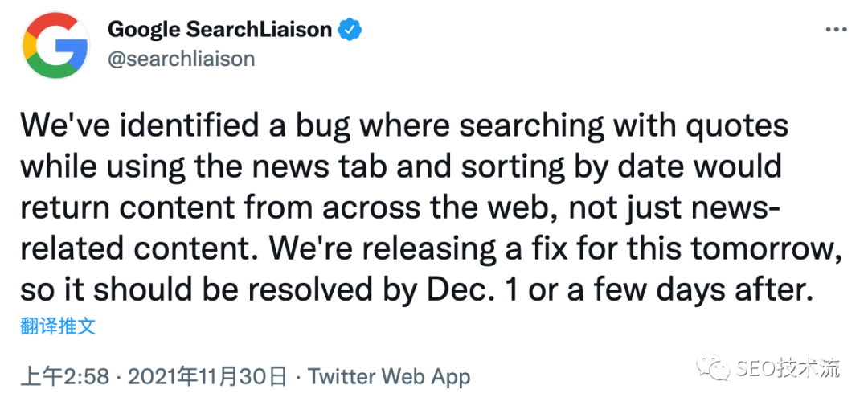Open the Google SearchLiaison display name
The image size is (868, 406).
pos(219,31)
